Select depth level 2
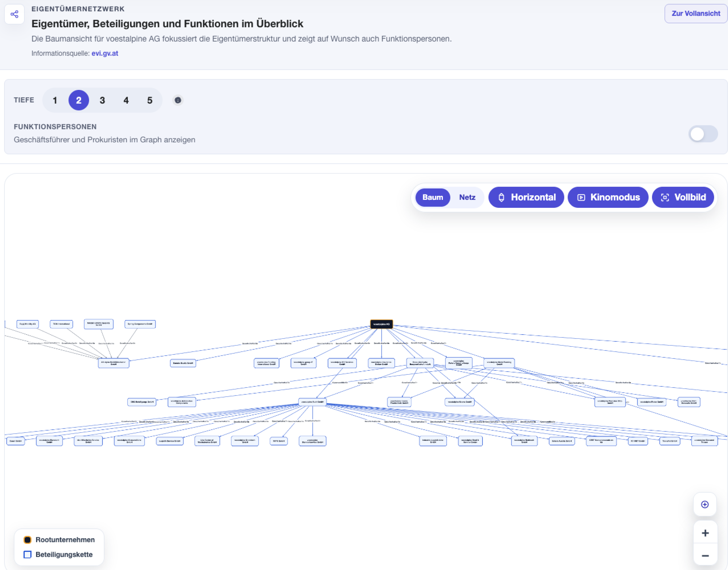 (x=79, y=100)
